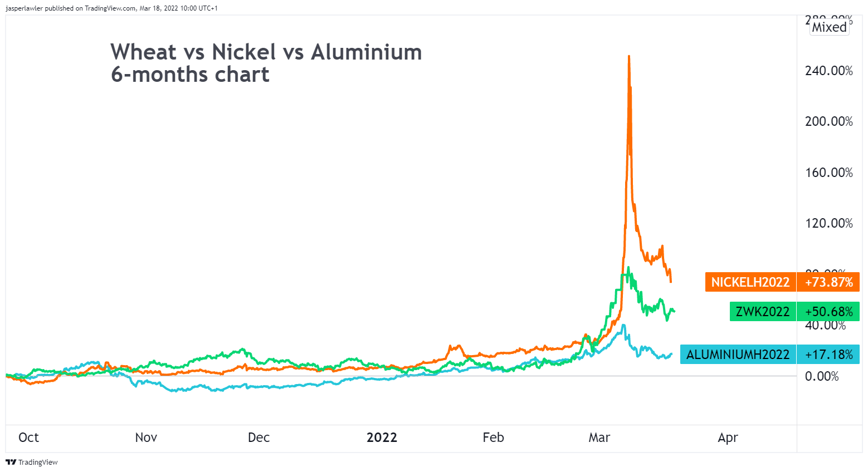Click the TradingView logo icon

(x=11, y=462)
